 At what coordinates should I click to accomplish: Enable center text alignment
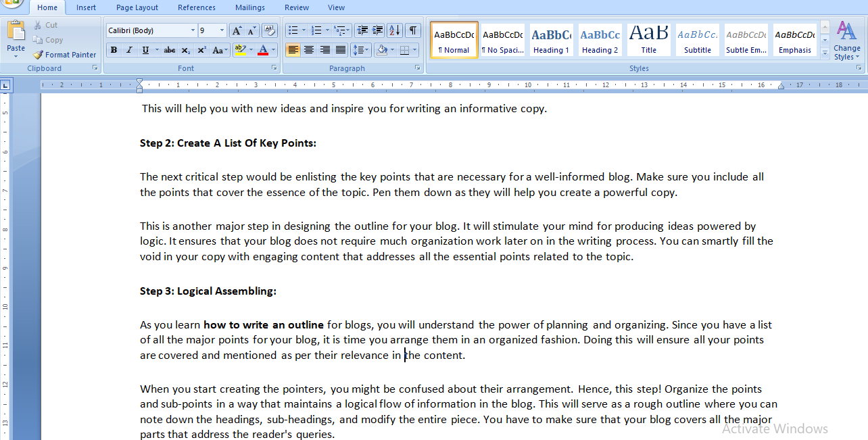pyautogui.click(x=309, y=49)
